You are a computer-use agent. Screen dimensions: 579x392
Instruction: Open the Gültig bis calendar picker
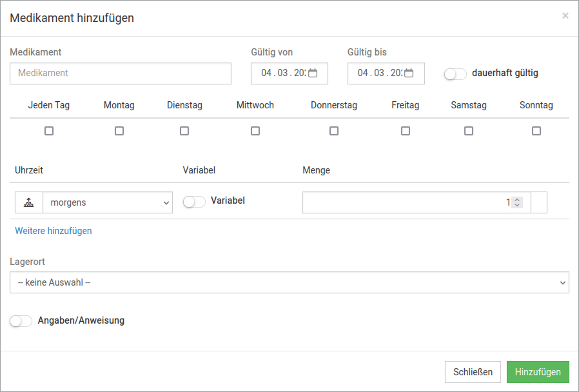click(409, 73)
